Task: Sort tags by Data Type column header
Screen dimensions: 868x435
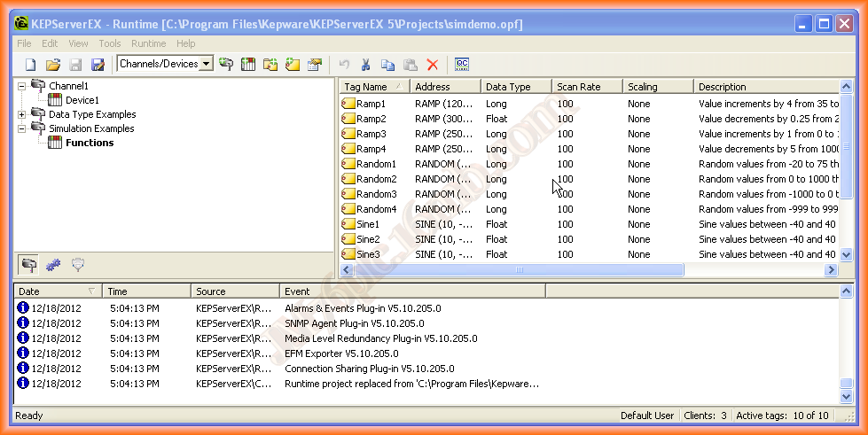Action: 514,87
